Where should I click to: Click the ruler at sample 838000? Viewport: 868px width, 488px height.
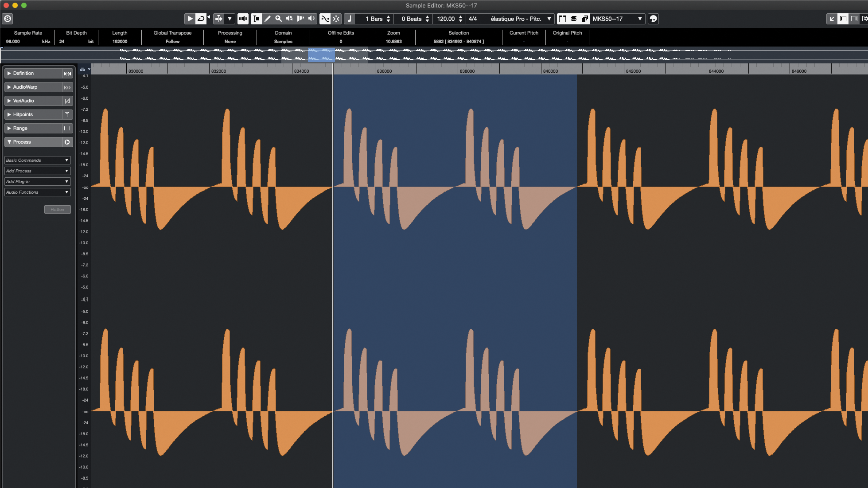(458, 70)
